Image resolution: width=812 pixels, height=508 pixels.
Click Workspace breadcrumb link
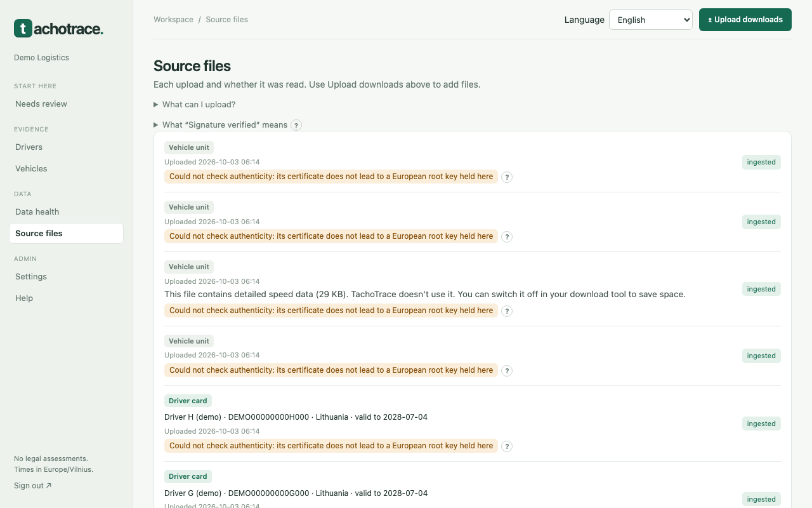[x=173, y=20]
